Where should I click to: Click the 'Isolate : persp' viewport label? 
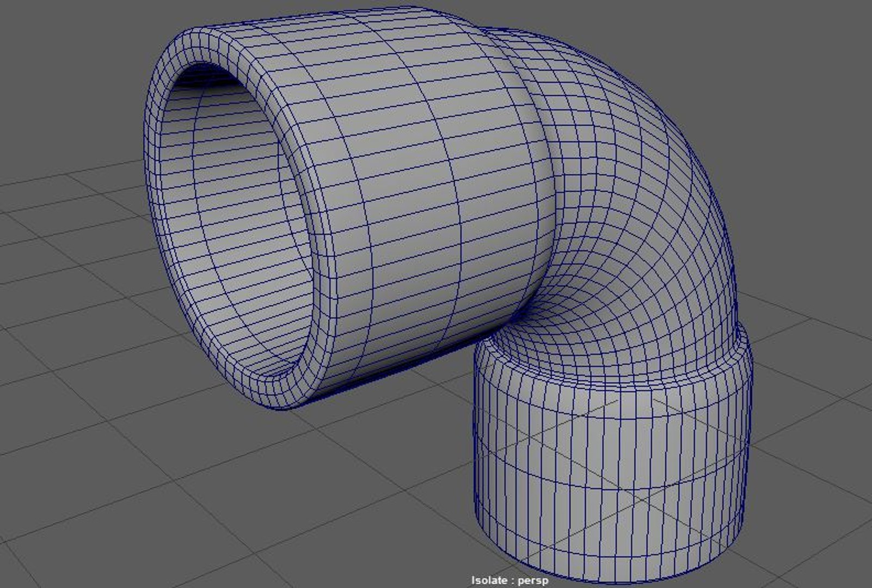click(x=509, y=580)
